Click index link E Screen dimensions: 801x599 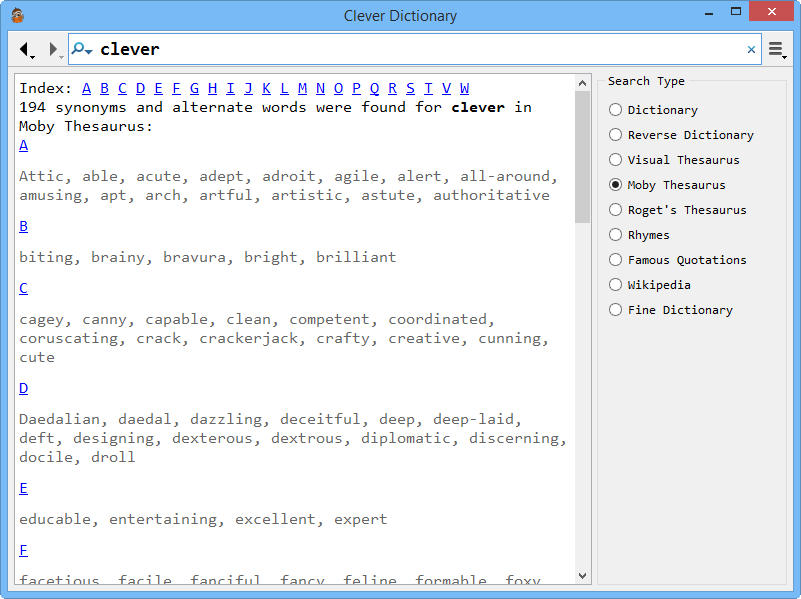coord(158,88)
